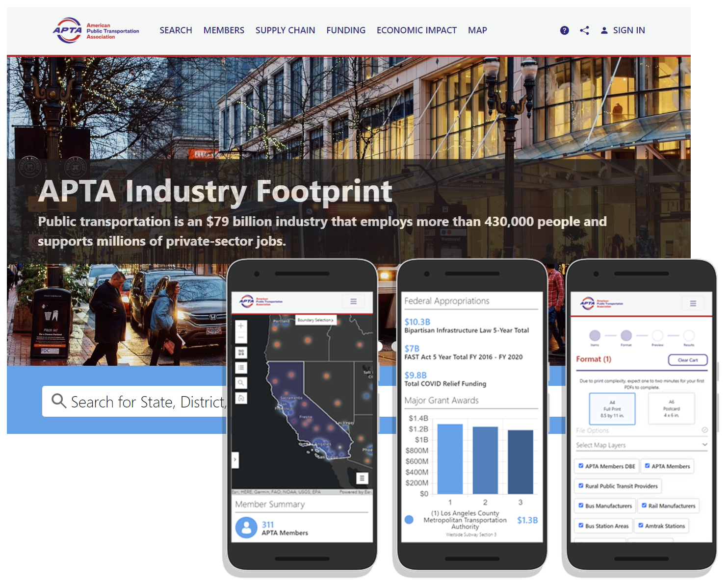Open the ECONOMIC IMPACT menu item
Image resolution: width=728 pixels, height=580 pixels.
tap(416, 30)
